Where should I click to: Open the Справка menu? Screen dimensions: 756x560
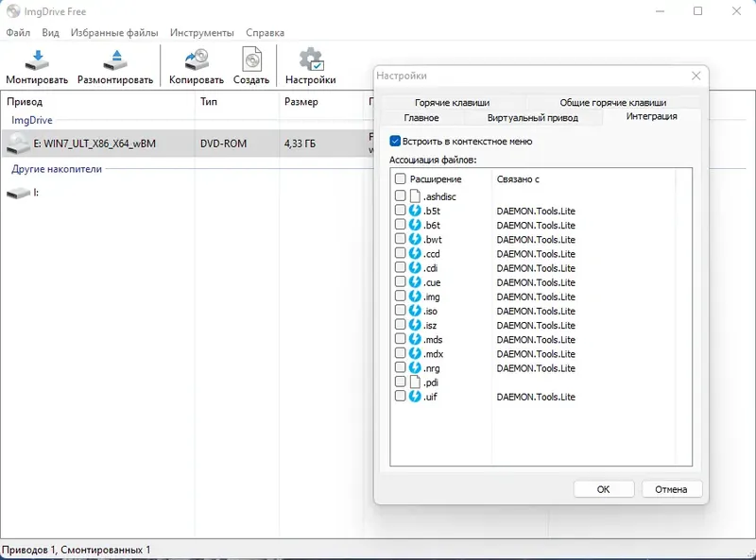(266, 33)
